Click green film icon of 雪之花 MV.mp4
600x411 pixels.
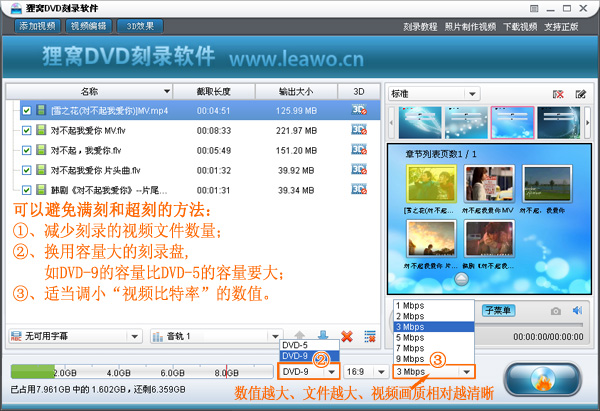coord(41,110)
